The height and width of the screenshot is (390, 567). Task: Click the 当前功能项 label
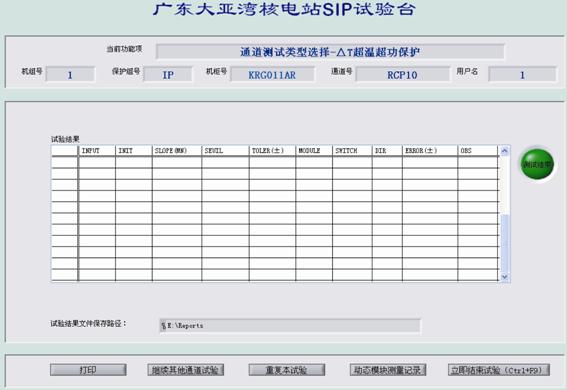[x=124, y=49]
